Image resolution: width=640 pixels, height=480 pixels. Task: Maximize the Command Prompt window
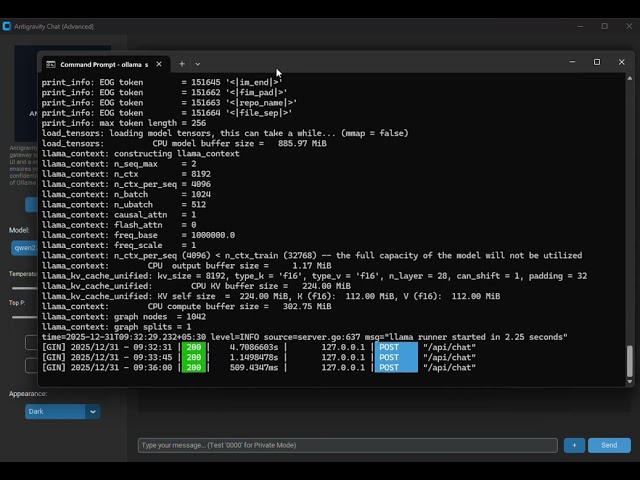[597, 62]
